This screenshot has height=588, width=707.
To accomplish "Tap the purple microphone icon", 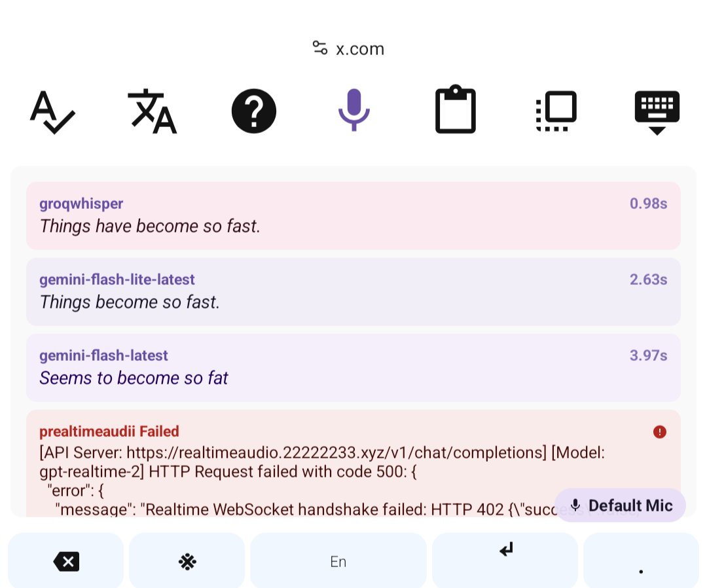I will pos(354,109).
